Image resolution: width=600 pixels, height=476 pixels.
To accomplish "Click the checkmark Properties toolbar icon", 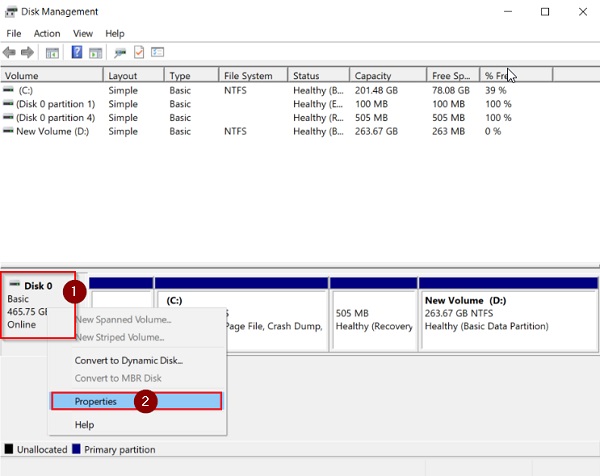I will (139, 52).
